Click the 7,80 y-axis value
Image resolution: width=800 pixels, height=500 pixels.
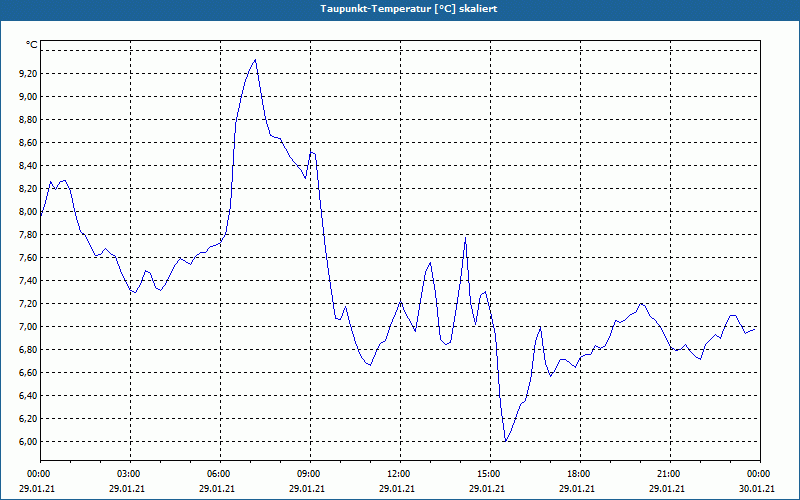pos(28,235)
